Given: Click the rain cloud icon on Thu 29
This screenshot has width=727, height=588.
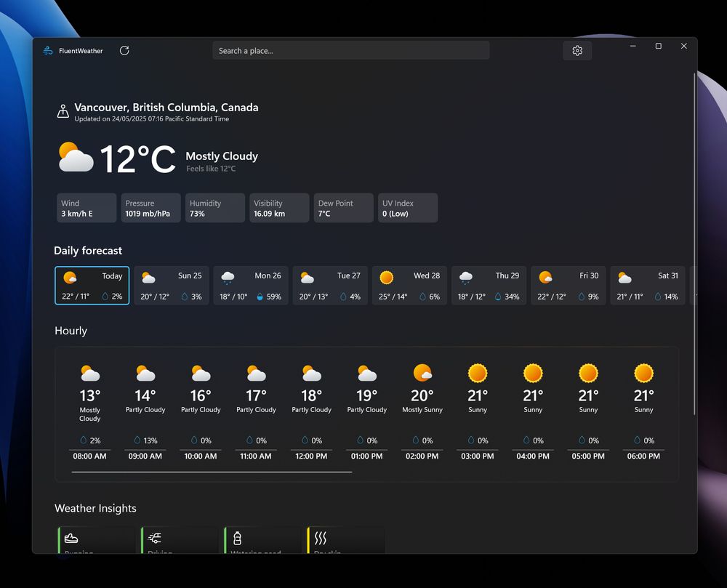Looking at the screenshot, I should pyautogui.click(x=465, y=278).
